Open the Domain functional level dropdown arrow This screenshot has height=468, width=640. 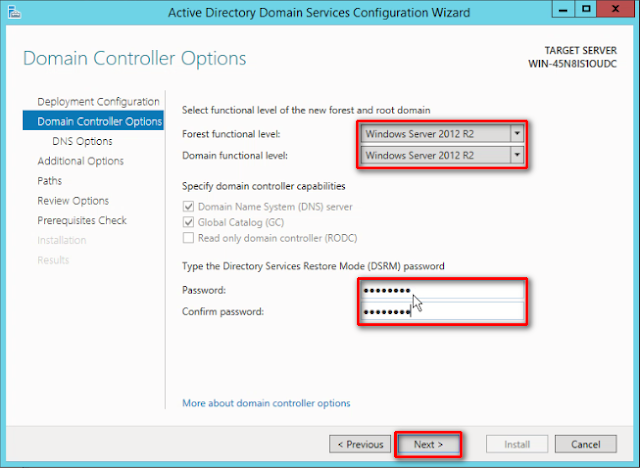(x=517, y=155)
